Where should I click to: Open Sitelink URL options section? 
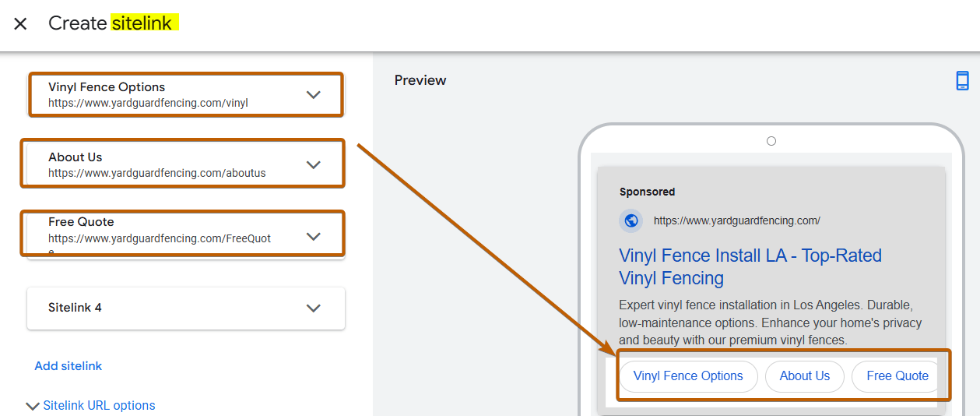pos(99,405)
